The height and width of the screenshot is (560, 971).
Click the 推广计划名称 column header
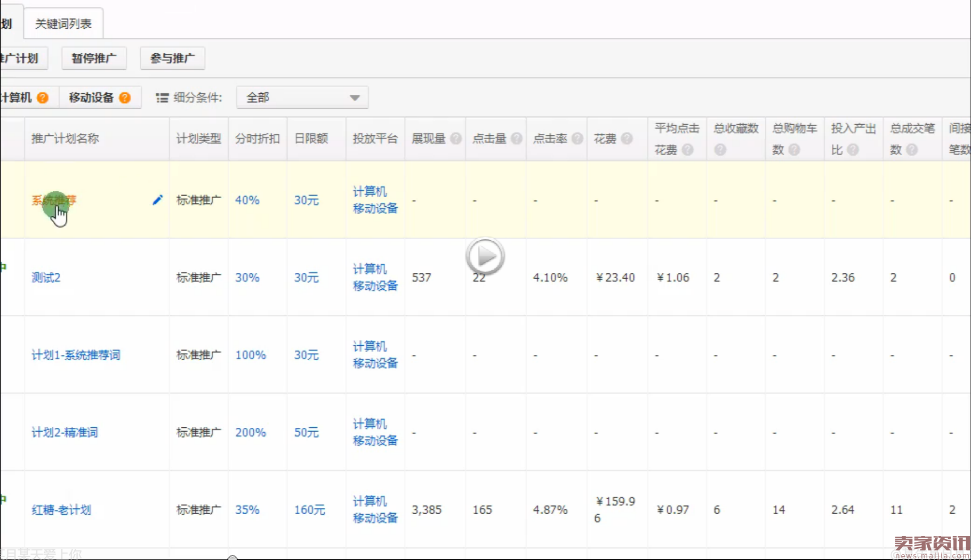(65, 139)
